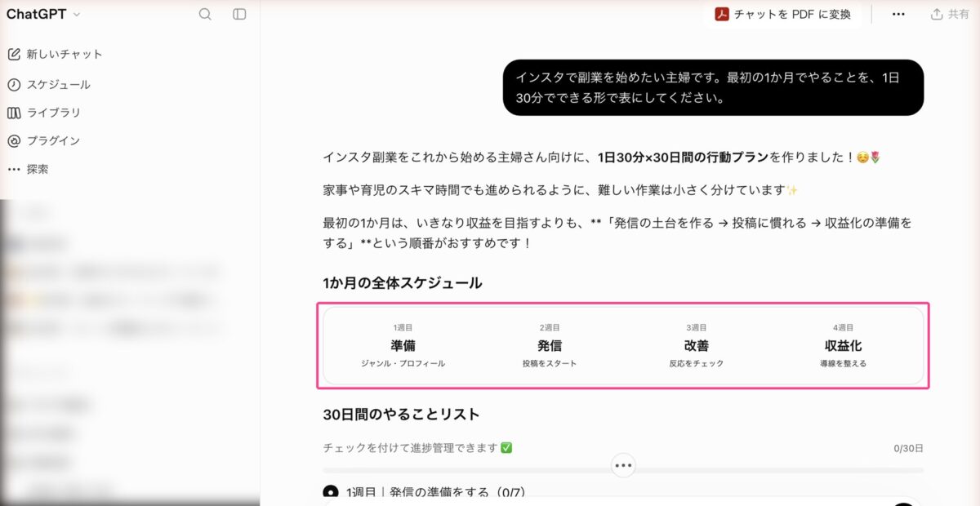The width and height of the screenshot is (980, 506).
Task: Expand the 1週目｜発信の準備をする section
Action: (425, 492)
